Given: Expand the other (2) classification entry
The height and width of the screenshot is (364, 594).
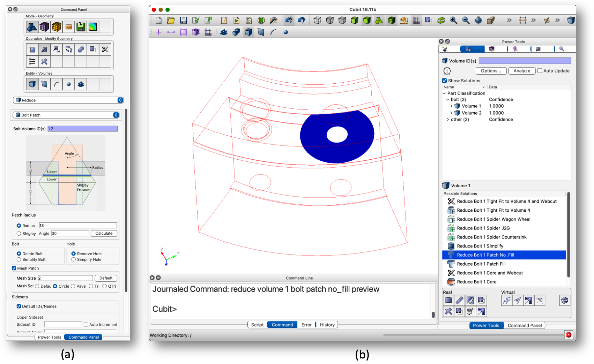Looking at the screenshot, I should tap(448, 119).
